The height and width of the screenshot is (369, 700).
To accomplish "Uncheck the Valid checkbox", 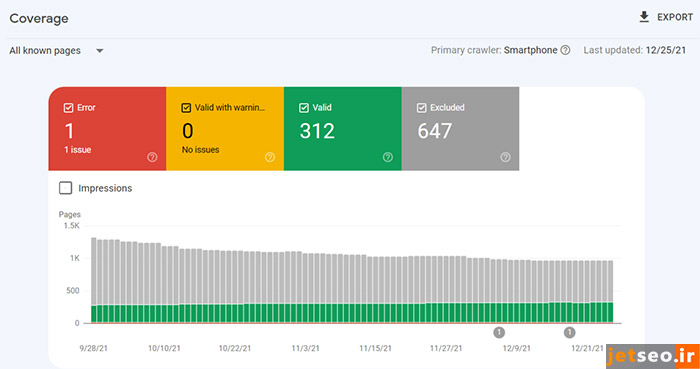I will point(304,108).
